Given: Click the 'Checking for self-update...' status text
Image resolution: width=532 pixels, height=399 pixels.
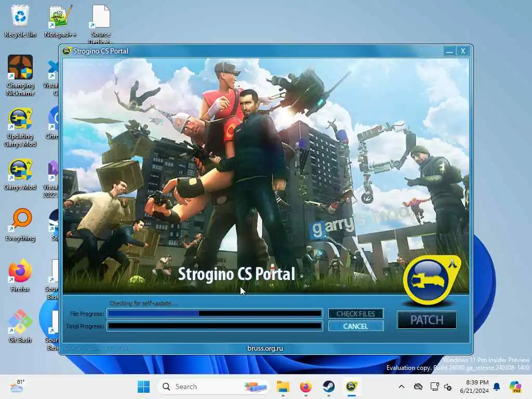Looking at the screenshot, I should click(x=143, y=303).
